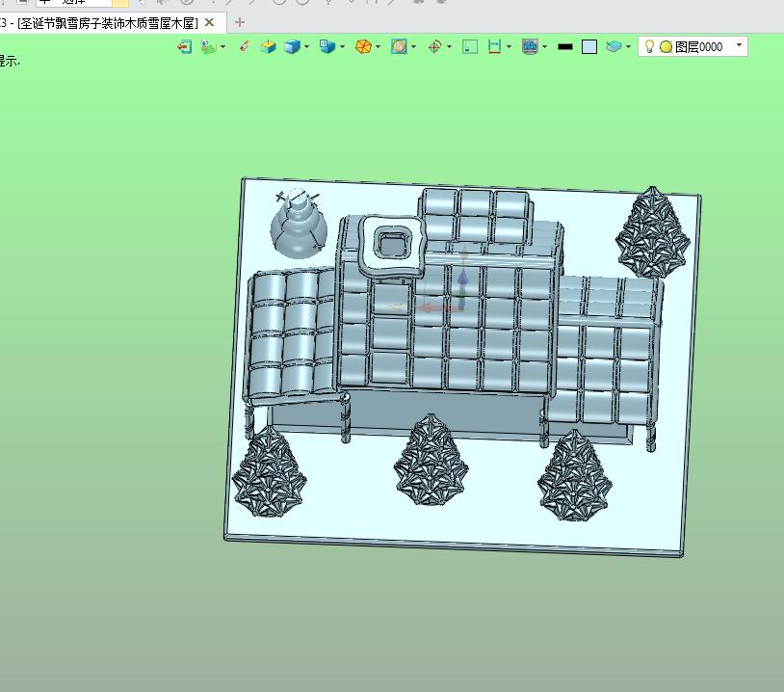This screenshot has width=784, height=692.
Task: Click the red X-axis arrow of the triad
Action: click(x=437, y=307)
